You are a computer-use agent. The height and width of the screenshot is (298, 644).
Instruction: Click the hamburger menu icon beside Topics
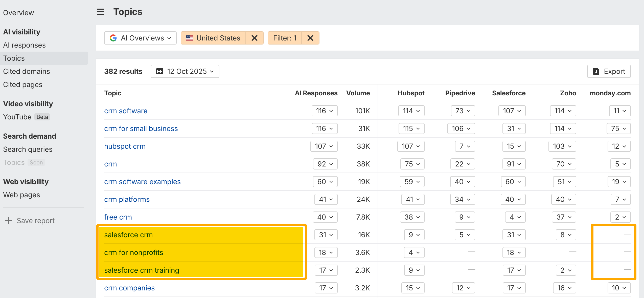pos(101,12)
